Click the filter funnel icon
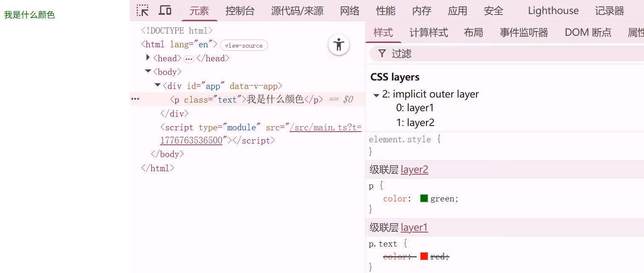Image resolution: width=644 pixels, height=273 pixels. 382,54
